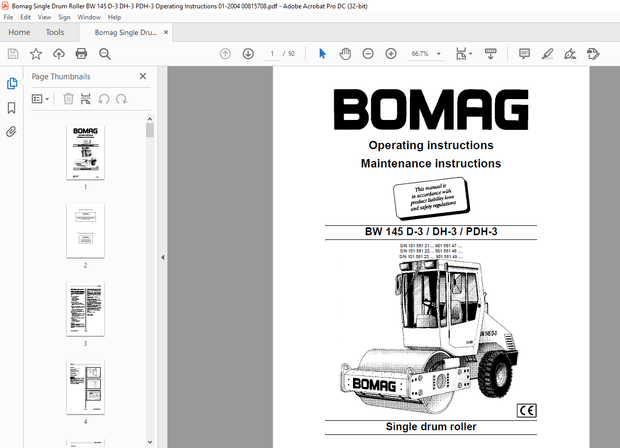Click the Single drum roller caption

click(431, 427)
